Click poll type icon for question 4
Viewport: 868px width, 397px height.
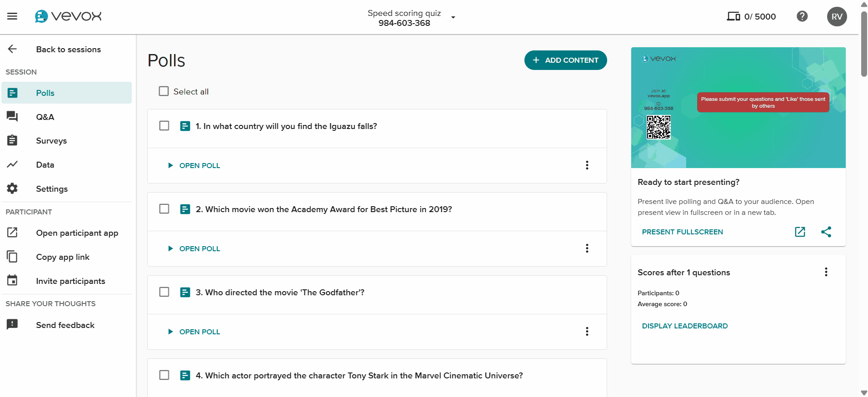coord(185,376)
